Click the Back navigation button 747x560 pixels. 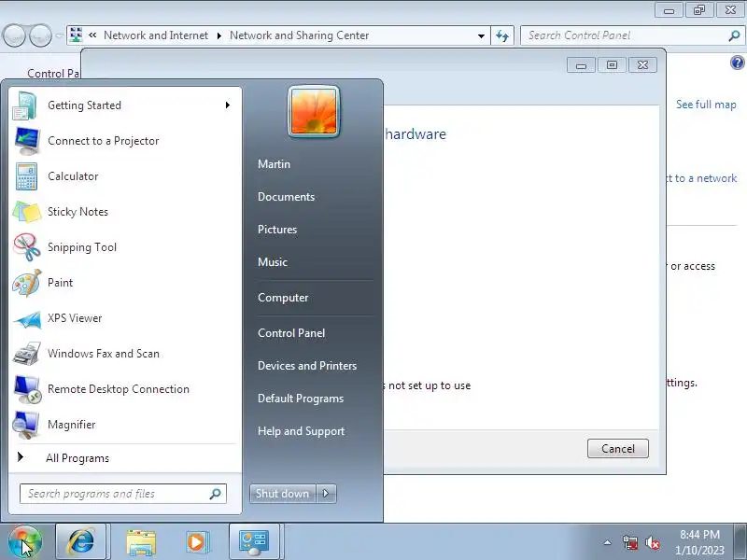(14, 35)
